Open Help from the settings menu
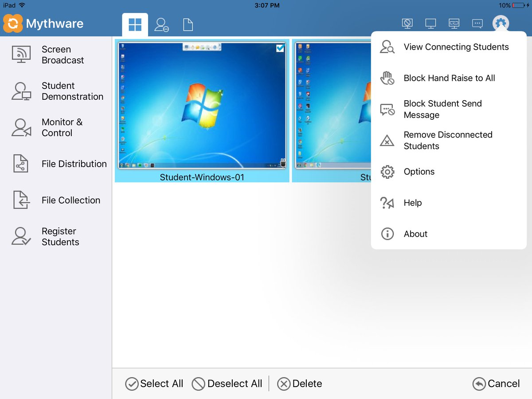 click(449, 203)
